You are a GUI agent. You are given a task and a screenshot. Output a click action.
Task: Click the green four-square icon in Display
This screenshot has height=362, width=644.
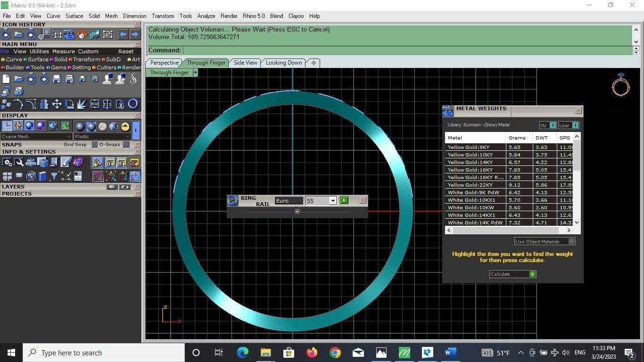click(65, 126)
